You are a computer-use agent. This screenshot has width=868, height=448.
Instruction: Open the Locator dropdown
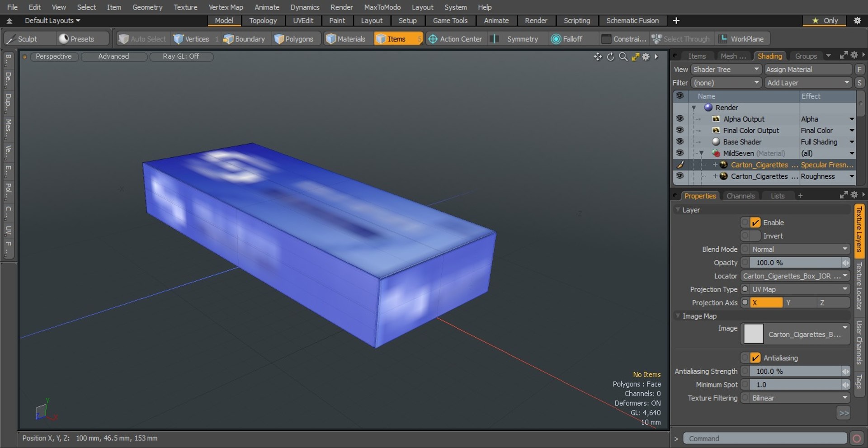tap(795, 276)
